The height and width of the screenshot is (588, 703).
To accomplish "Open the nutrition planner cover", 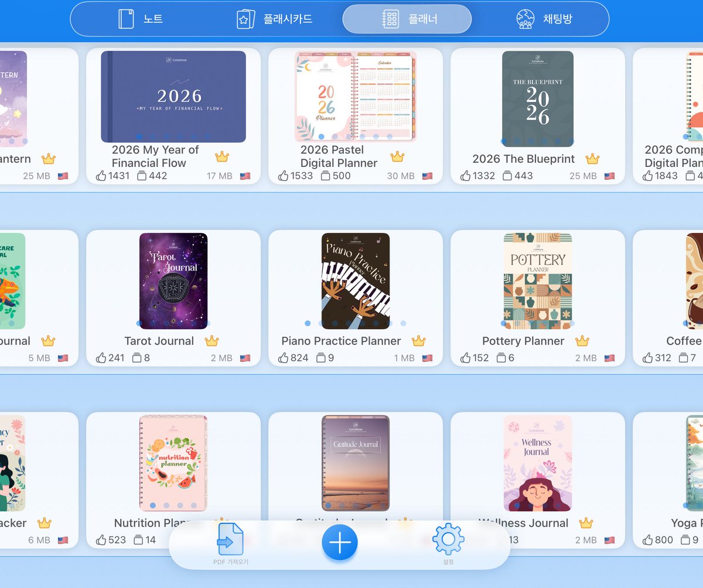I will pos(173,463).
